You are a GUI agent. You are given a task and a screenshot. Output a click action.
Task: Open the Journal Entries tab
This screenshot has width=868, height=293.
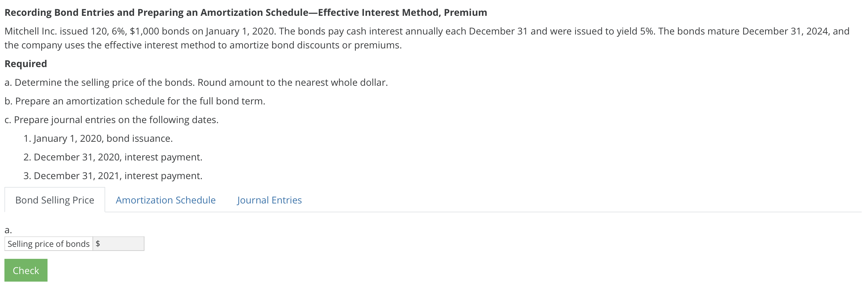click(269, 200)
